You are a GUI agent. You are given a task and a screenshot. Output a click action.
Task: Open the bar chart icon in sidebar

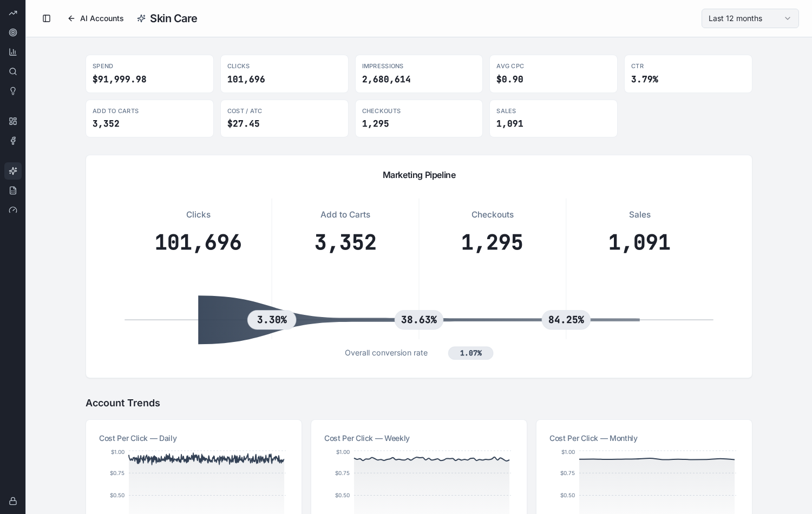tap(13, 52)
